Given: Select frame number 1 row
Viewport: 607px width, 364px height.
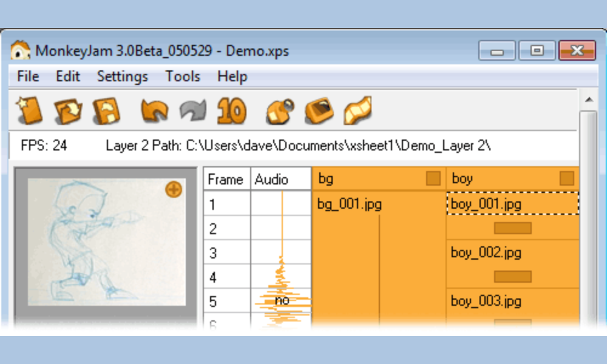Looking at the screenshot, I should coord(227,204).
